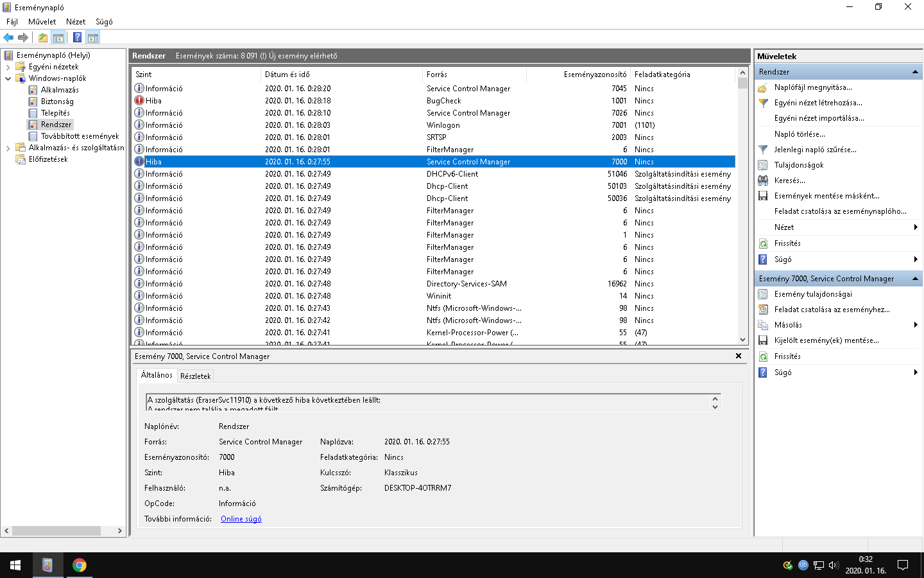Click the red error icon of the BugCheck row
Viewport: 924px width, 578px height.
coord(139,100)
